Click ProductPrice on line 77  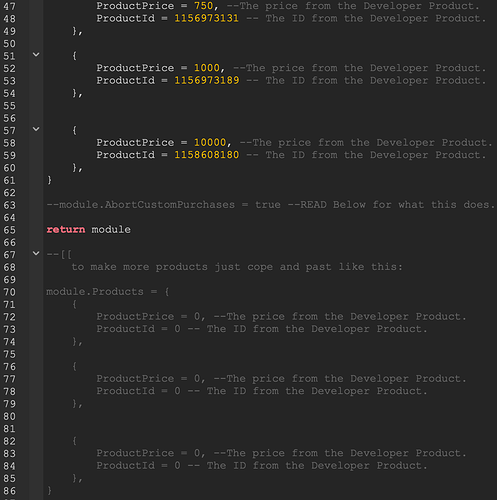pyautogui.click(x=135, y=378)
